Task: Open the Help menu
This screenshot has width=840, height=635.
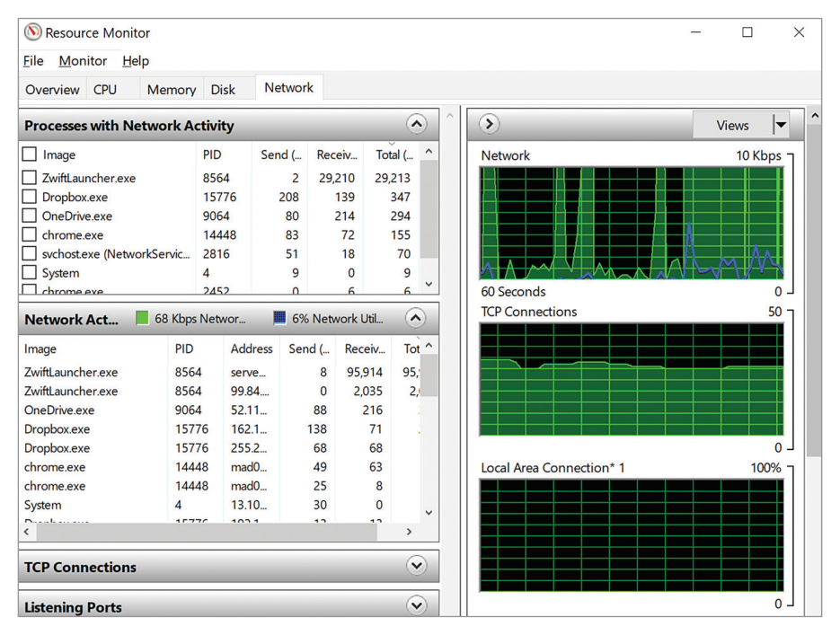Action: click(x=136, y=61)
